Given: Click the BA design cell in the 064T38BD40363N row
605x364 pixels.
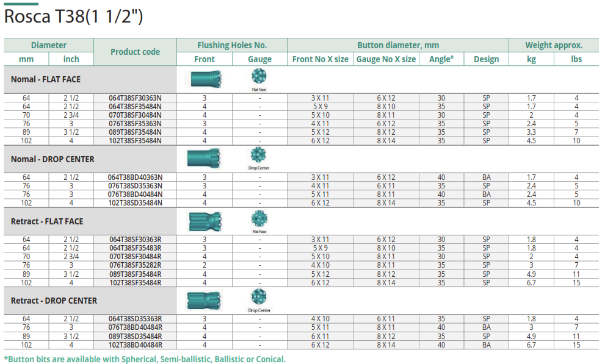Looking at the screenshot, I should pos(486,177).
